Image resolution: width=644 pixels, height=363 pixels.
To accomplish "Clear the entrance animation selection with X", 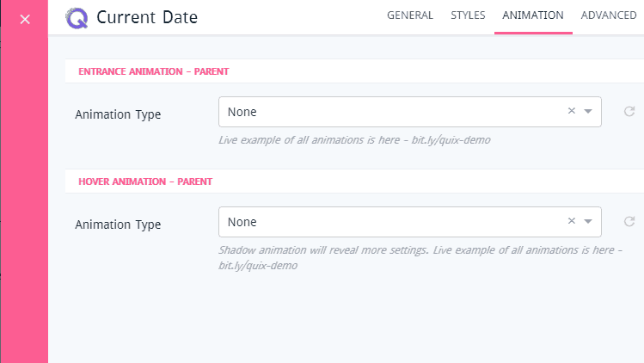I will coord(572,112).
